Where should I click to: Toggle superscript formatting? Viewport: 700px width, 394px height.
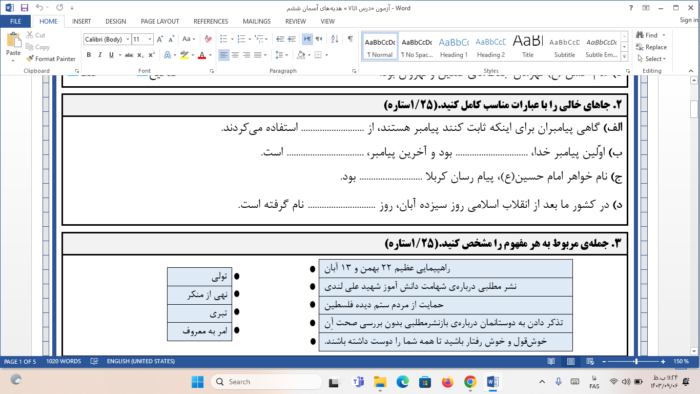(151, 55)
